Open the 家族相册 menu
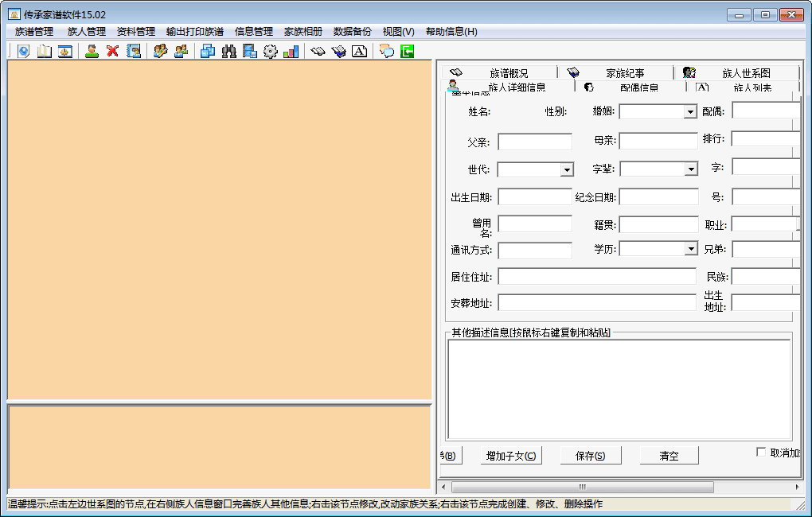Screen dimensions: 812x517 [303, 32]
